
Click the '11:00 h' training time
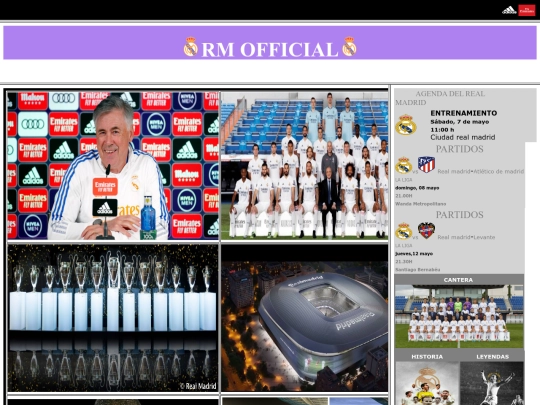pyautogui.click(x=442, y=129)
